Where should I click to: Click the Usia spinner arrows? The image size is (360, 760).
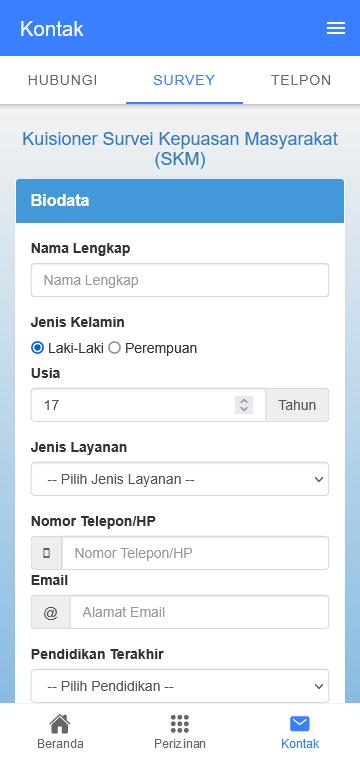[x=244, y=405]
